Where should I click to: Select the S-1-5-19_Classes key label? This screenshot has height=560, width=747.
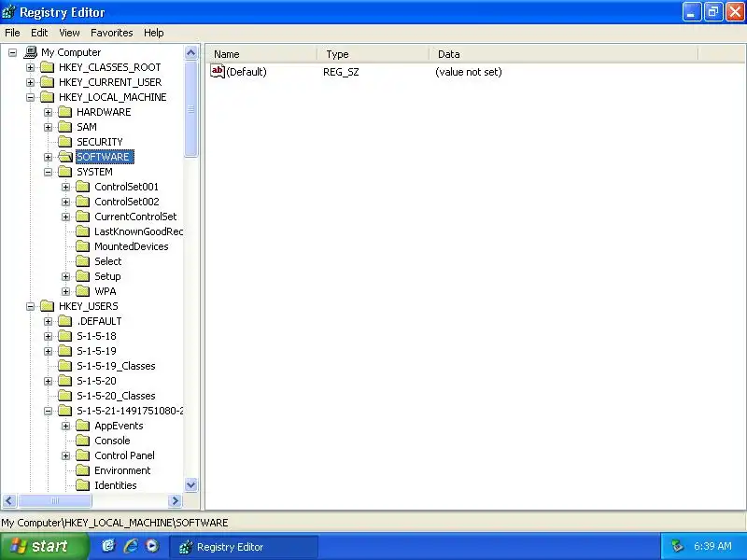116,366
